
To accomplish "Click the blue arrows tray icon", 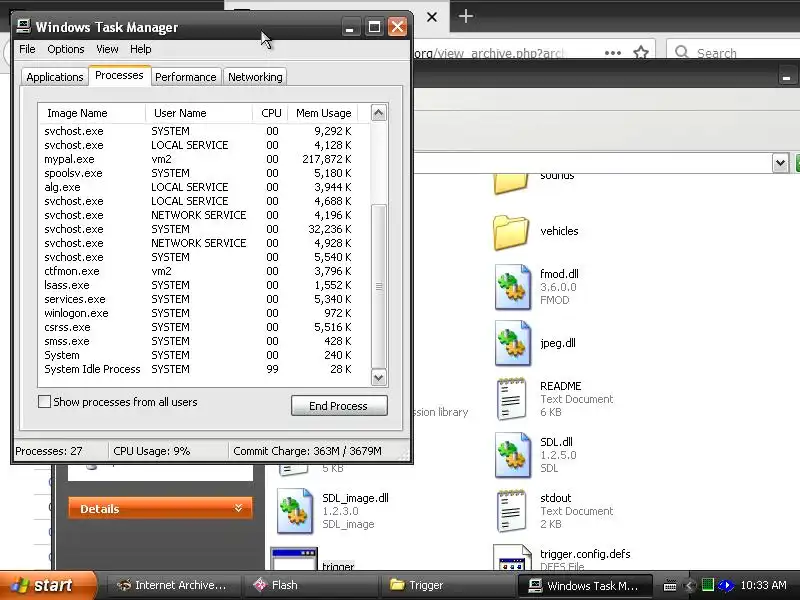I will 725,585.
